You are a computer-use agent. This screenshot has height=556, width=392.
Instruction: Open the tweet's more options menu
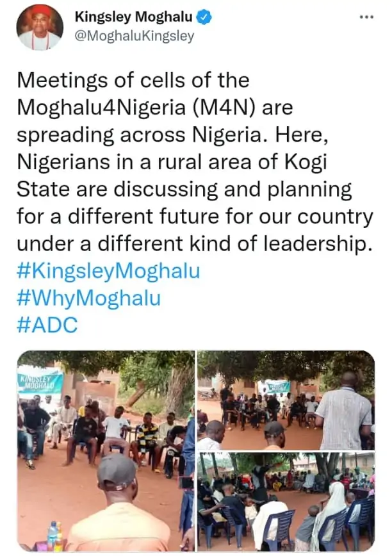coord(366,17)
